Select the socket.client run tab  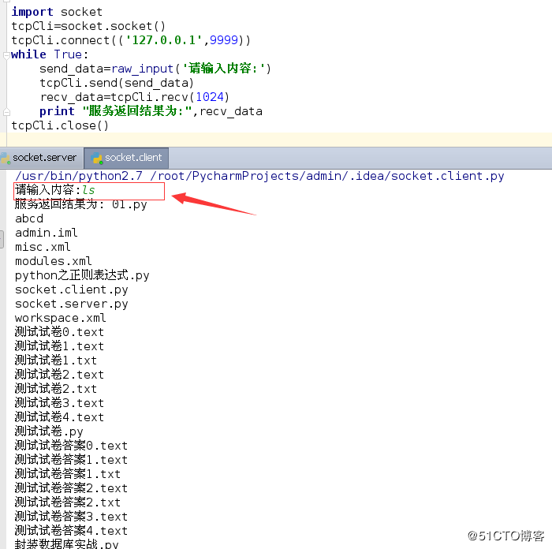point(127,158)
